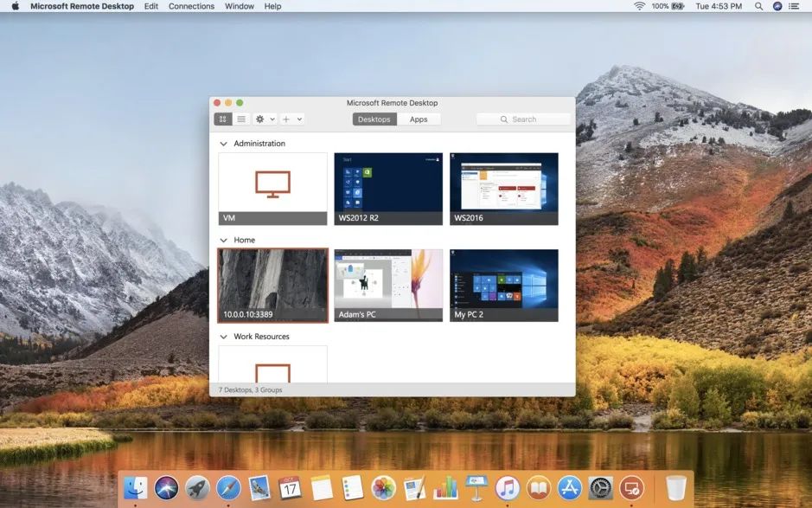Image resolution: width=812 pixels, height=508 pixels.
Task: Open Numbers from the Dock
Action: tap(445, 488)
